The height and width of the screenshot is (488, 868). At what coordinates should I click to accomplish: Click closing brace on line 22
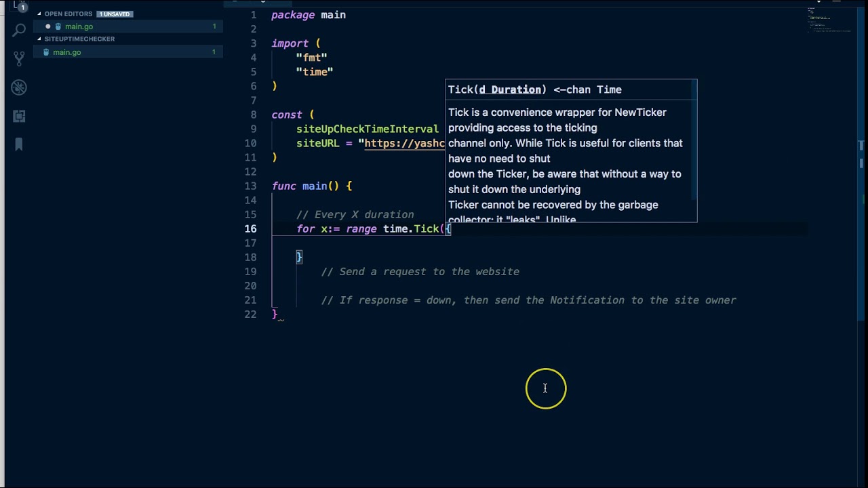tap(274, 314)
